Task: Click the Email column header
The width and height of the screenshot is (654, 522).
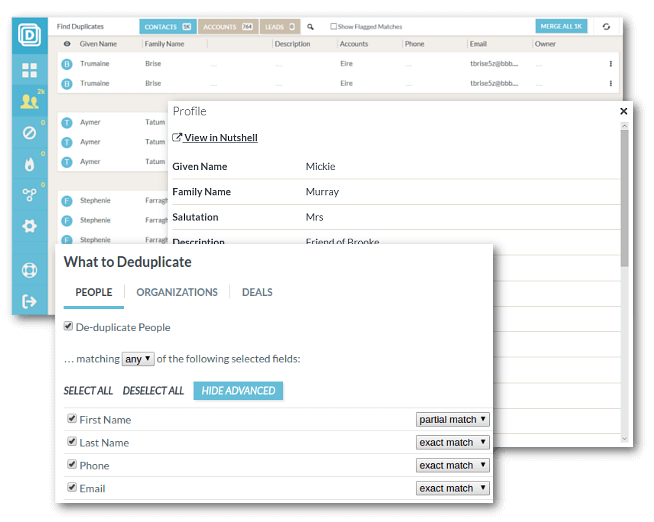Action: coord(478,44)
